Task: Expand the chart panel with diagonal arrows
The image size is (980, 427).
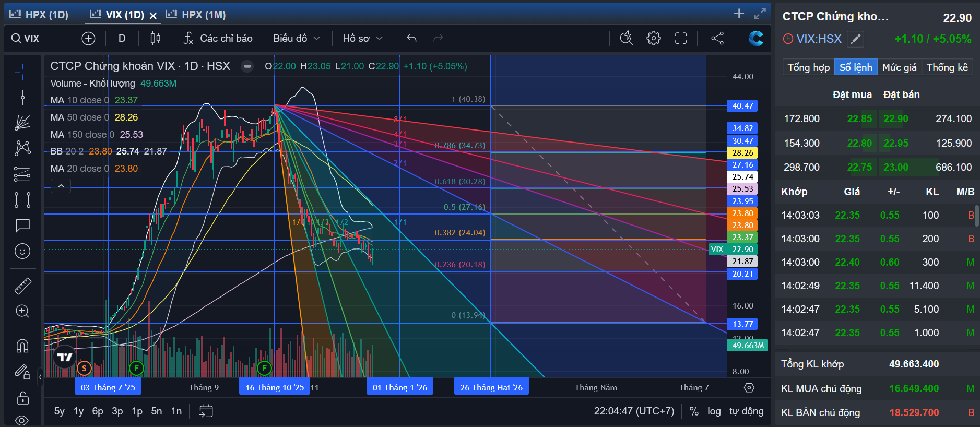Action: pos(760,14)
